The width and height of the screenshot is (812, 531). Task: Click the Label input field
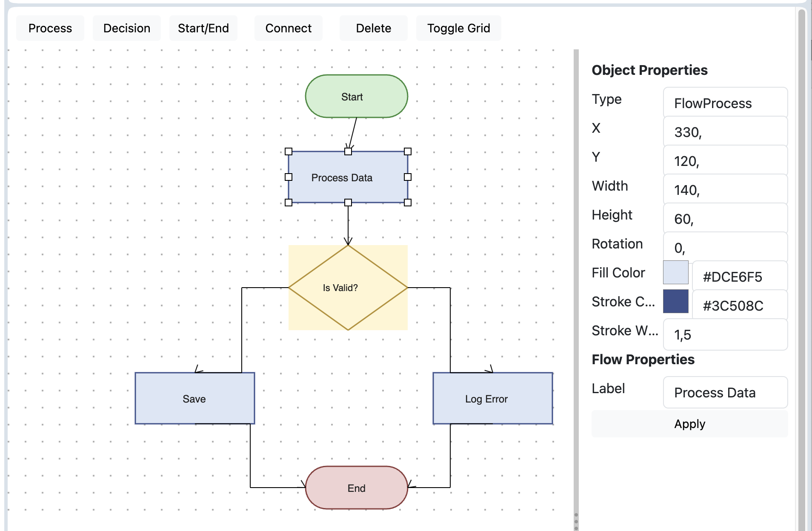(725, 392)
